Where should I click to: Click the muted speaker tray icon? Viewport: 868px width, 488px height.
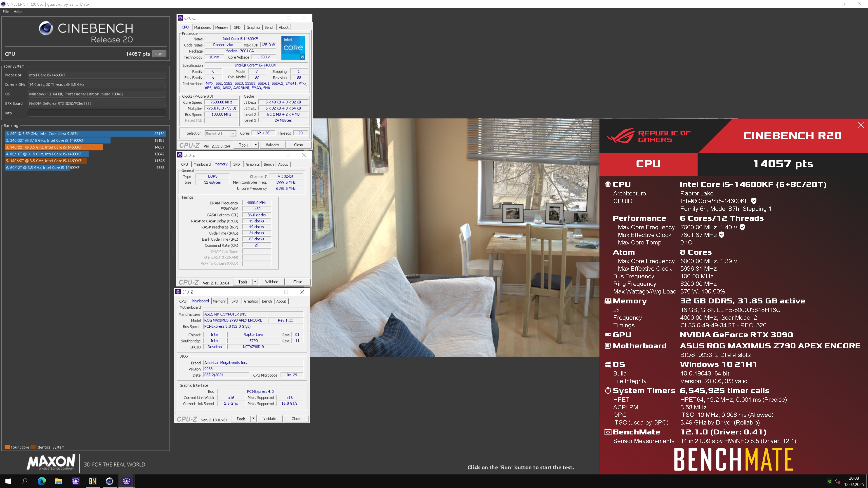pos(838,481)
